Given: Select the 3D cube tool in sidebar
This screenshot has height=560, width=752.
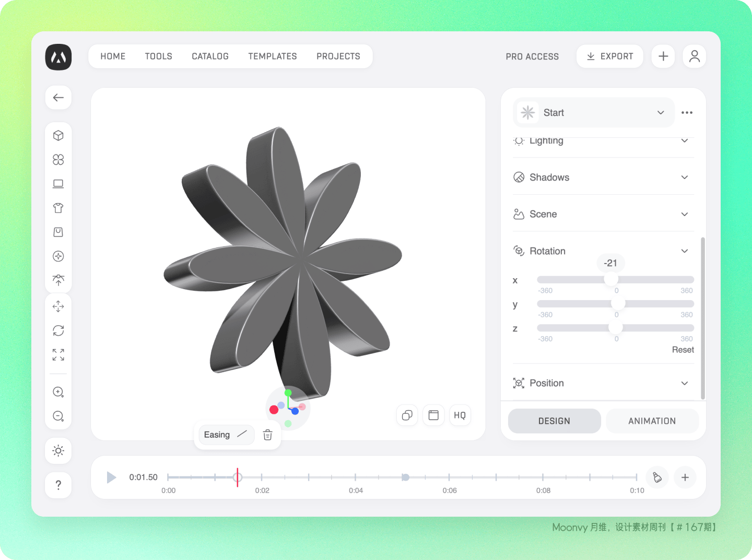Looking at the screenshot, I should 58,136.
